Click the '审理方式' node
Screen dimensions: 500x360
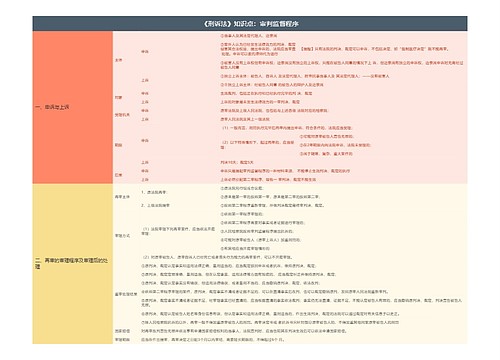122,236
